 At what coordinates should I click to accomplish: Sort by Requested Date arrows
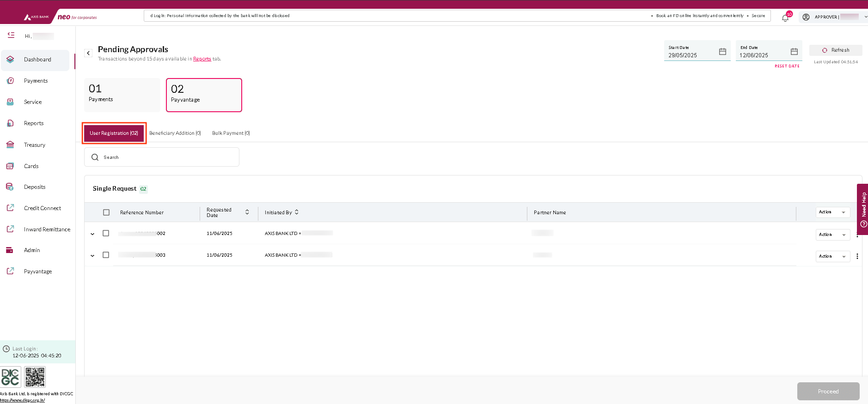[x=247, y=212]
